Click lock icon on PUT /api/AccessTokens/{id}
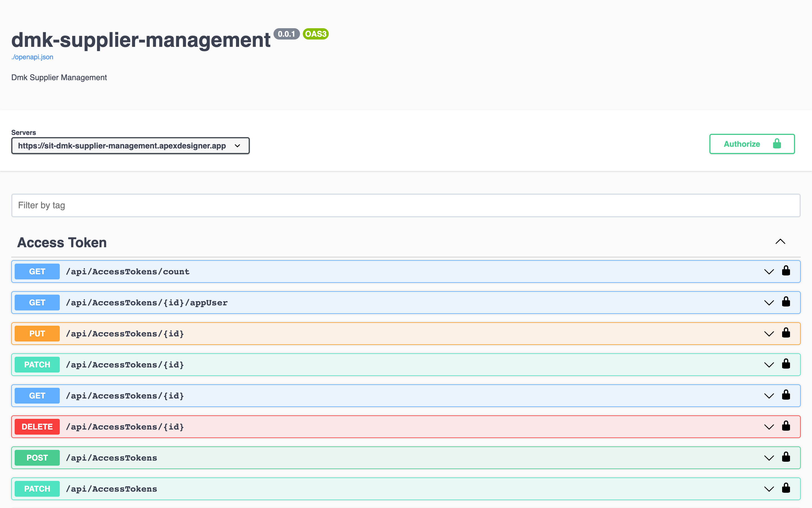This screenshot has height=508, width=812. click(x=786, y=333)
